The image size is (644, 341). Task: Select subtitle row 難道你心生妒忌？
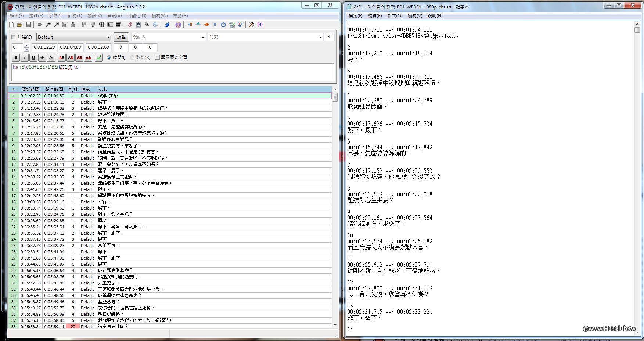[170, 139]
